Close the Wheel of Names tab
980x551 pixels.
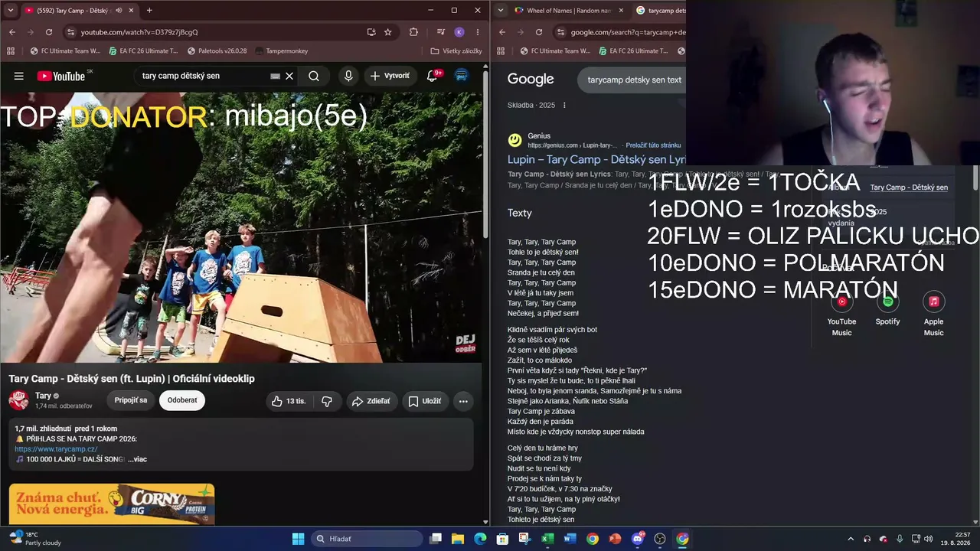pos(620,11)
